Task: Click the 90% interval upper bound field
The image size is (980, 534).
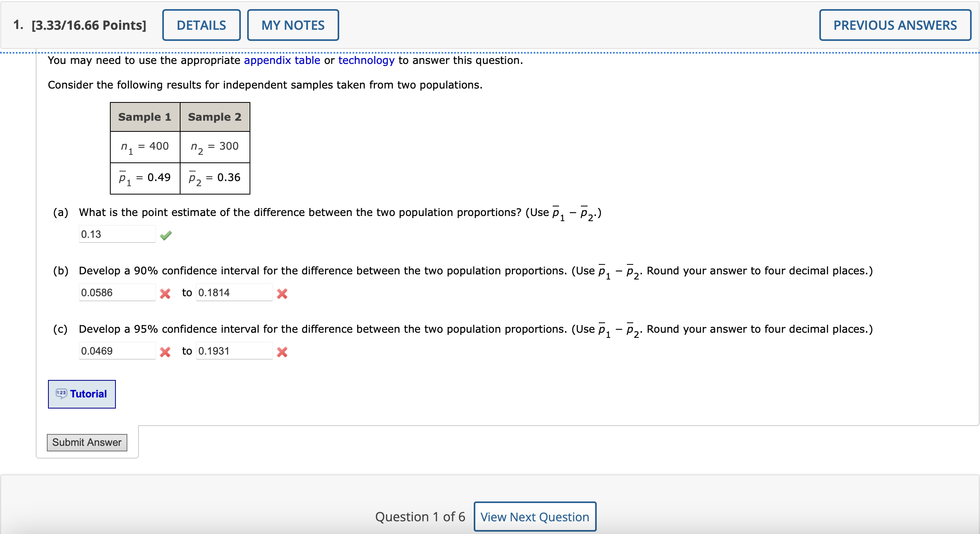Action: (234, 292)
